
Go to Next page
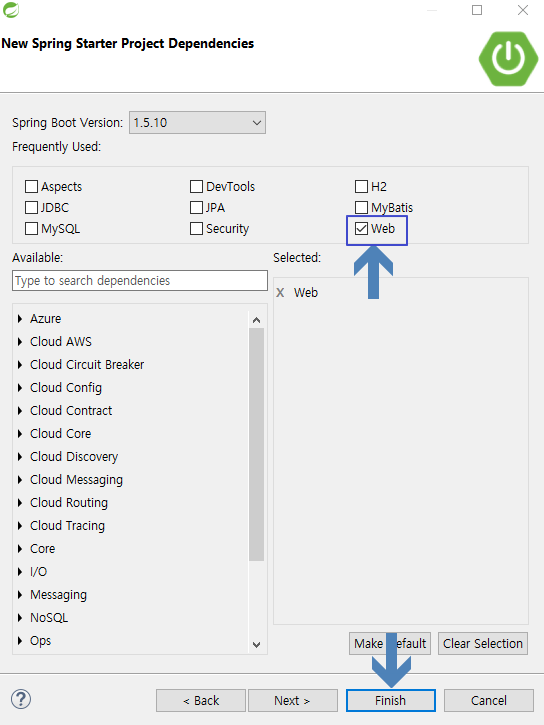click(293, 700)
